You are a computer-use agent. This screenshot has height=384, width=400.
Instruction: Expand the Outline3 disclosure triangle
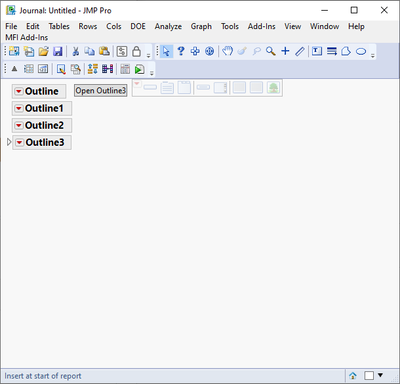pyautogui.click(x=9, y=142)
